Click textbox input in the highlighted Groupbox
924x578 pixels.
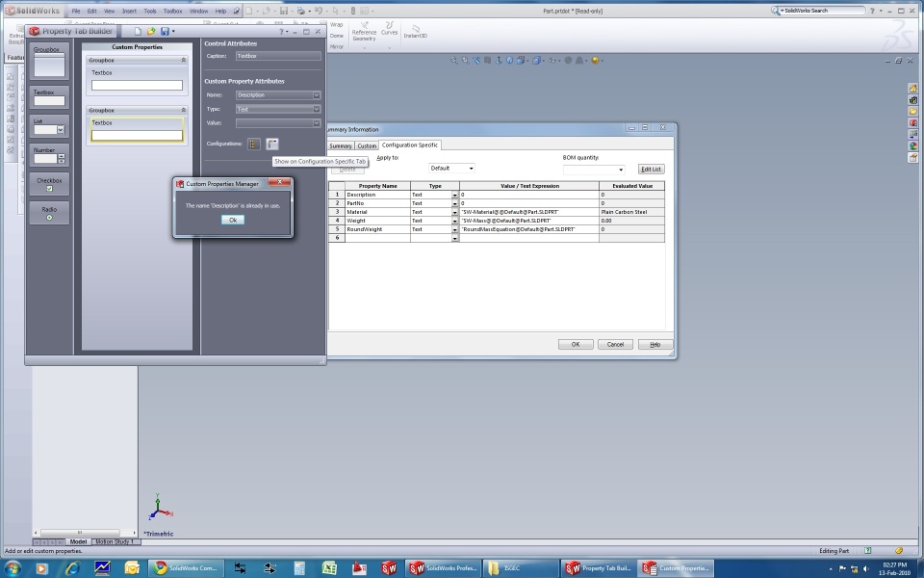point(138,135)
